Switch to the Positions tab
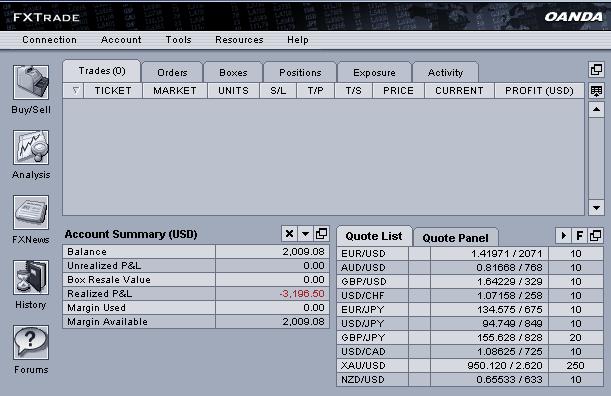 point(300,72)
